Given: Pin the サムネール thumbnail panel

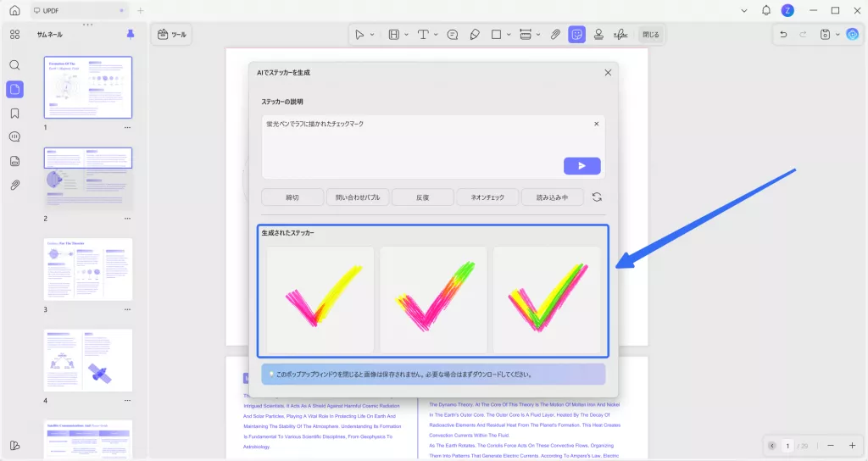Looking at the screenshot, I should [131, 34].
